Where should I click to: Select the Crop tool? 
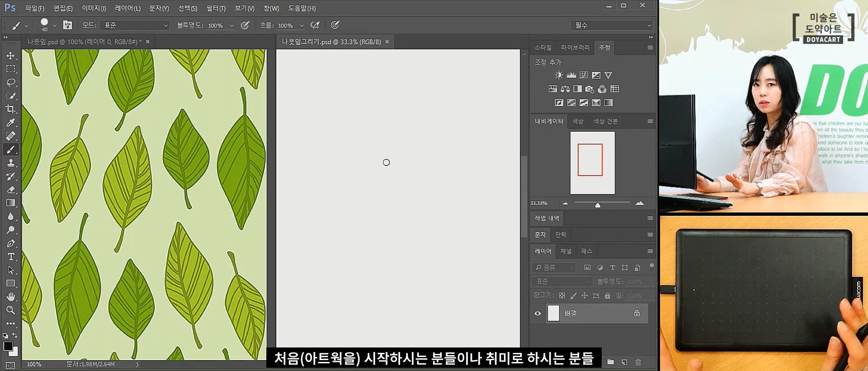click(11, 109)
